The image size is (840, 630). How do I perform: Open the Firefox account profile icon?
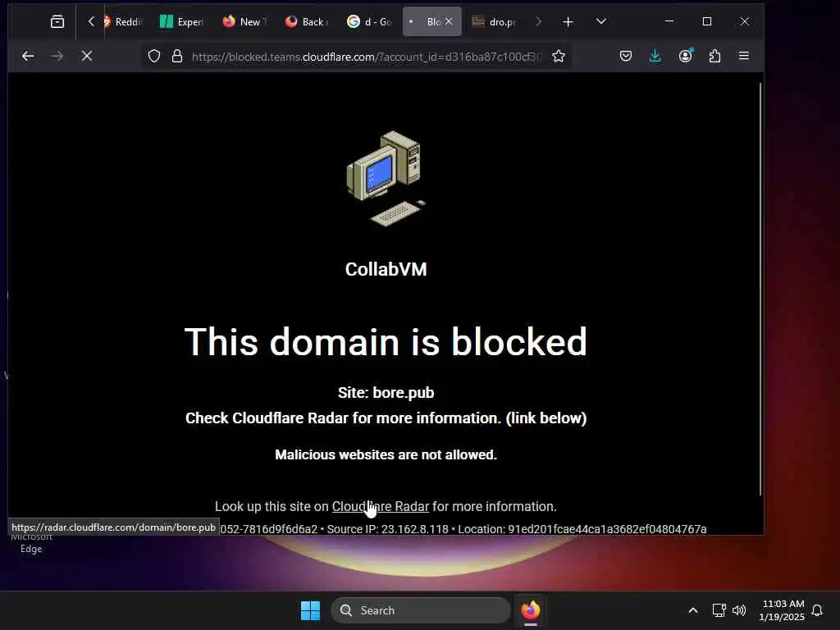coord(685,56)
